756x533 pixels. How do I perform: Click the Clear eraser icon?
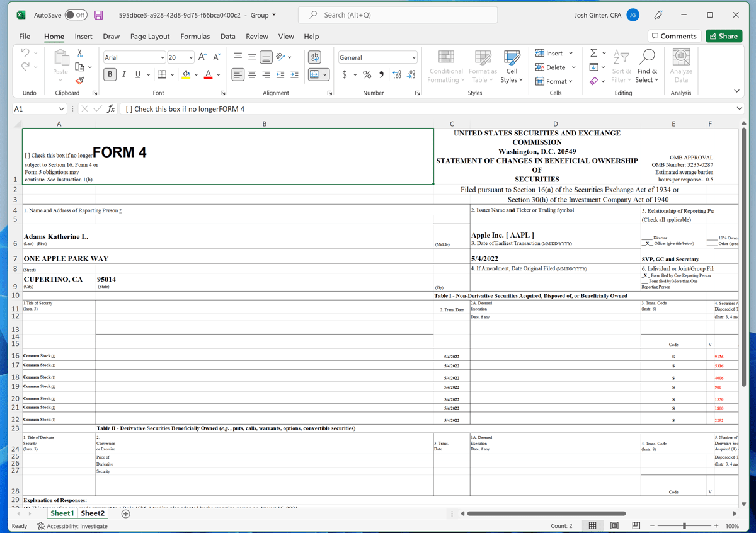[x=593, y=81]
